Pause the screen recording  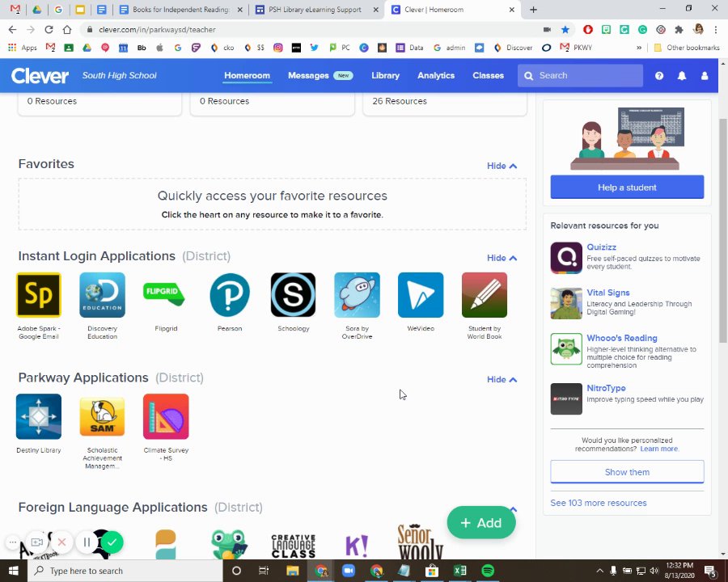[x=87, y=542]
